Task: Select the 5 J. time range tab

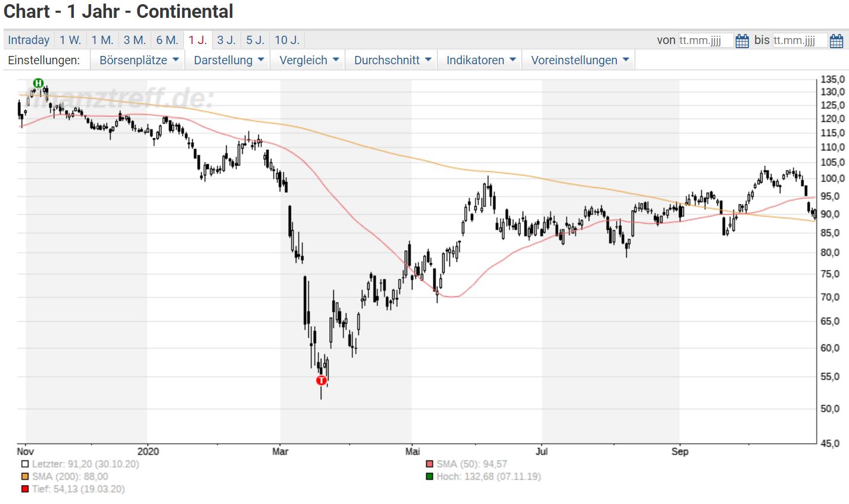Action: [255, 40]
